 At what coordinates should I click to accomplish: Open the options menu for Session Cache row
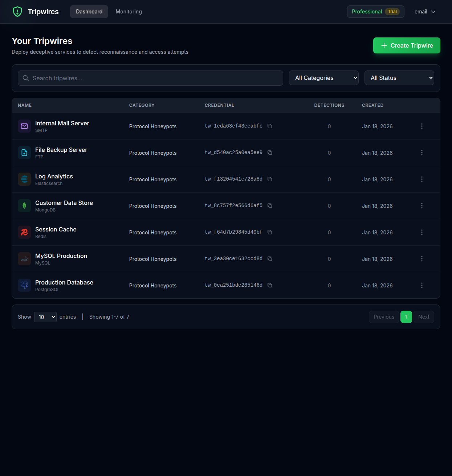tap(422, 232)
